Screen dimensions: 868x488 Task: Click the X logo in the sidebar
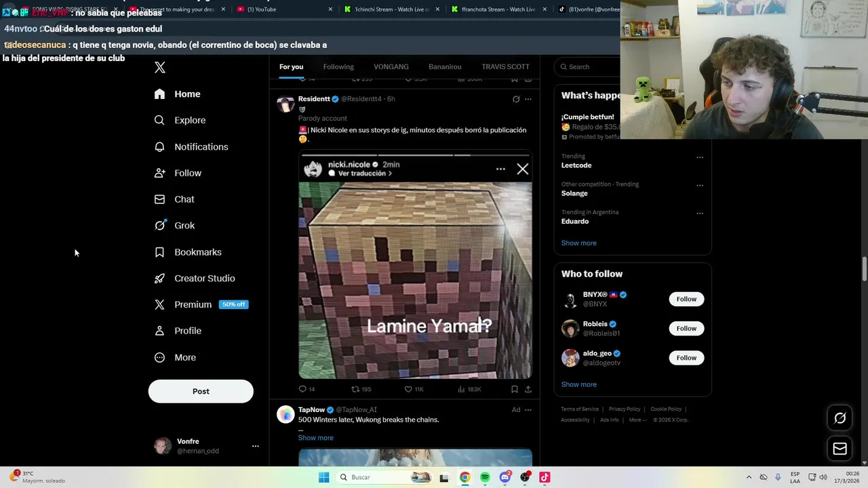(160, 67)
